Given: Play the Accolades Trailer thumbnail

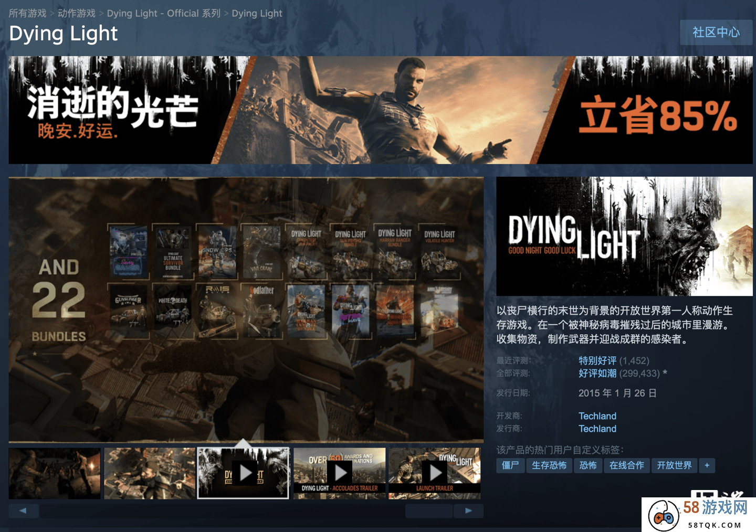Looking at the screenshot, I should [x=339, y=473].
